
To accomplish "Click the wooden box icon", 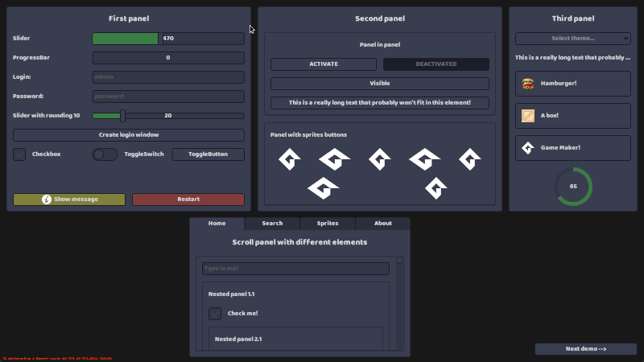I will (x=528, y=116).
